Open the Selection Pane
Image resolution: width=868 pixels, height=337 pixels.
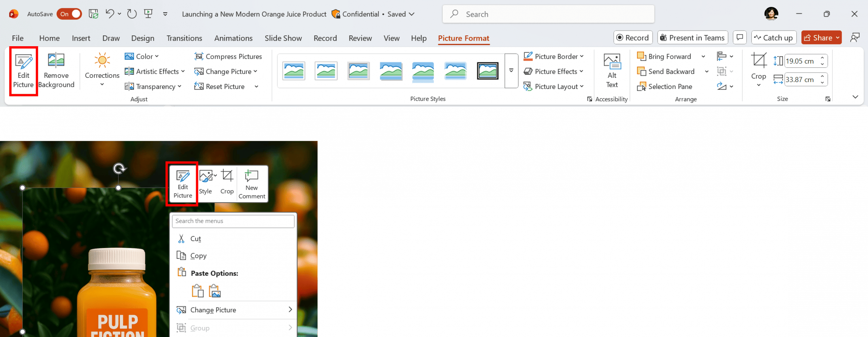(665, 87)
